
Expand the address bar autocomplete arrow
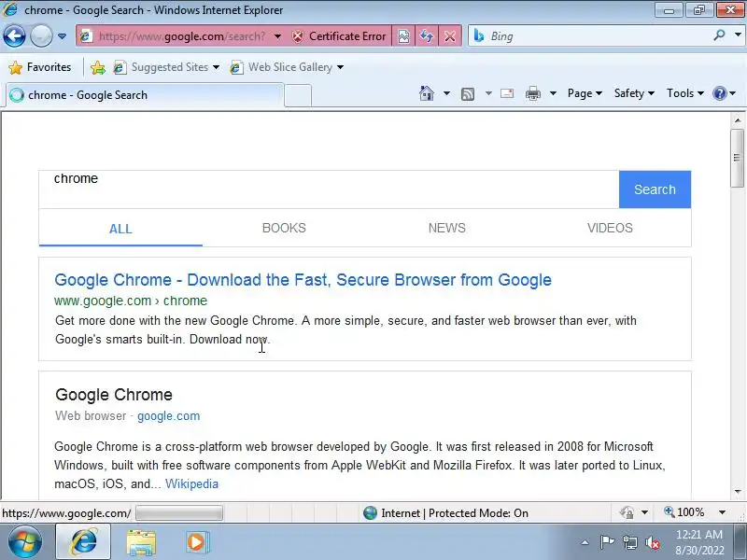tap(277, 36)
